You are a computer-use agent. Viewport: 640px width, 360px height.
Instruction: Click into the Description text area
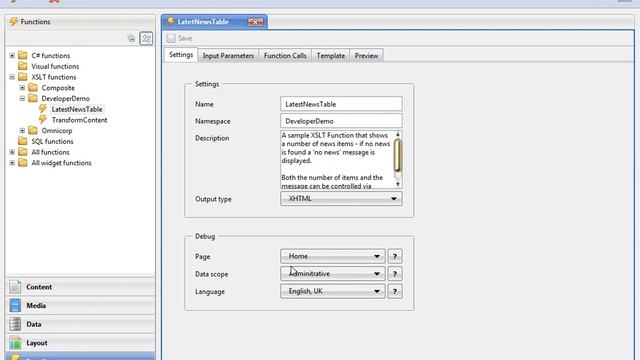[x=337, y=160]
